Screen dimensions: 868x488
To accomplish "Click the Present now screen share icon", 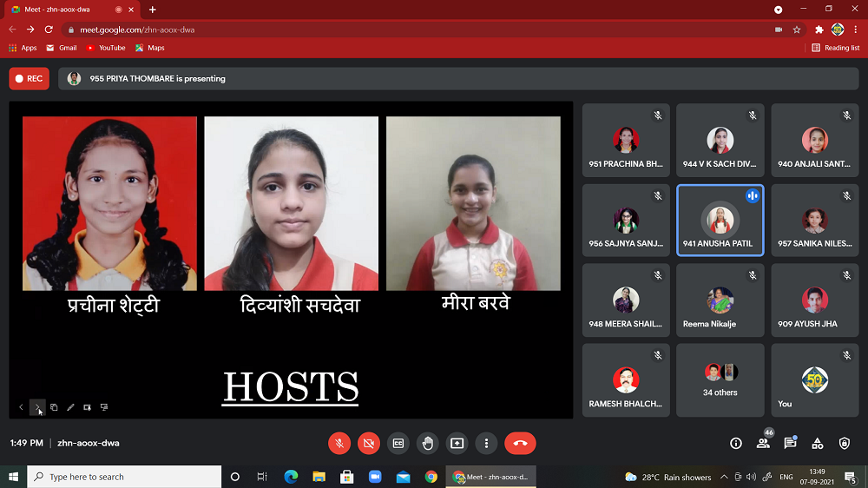I will (x=457, y=443).
